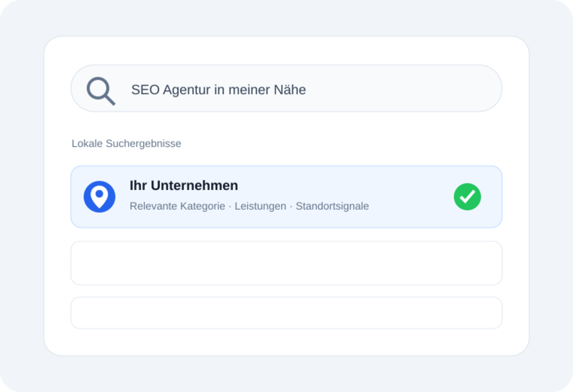Click 'Relevante Kategorie · Leistungen · Standortsignale' subtitle
The image size is (573, 392).
[x=249, y=206]
